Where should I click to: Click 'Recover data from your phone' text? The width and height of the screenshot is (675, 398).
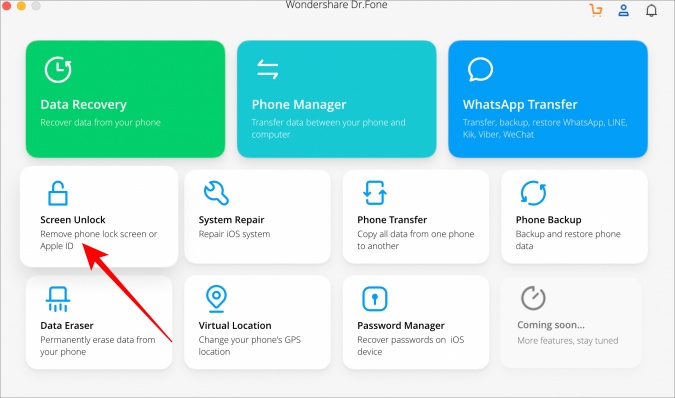pyautogui.click(x=100, y=123)
